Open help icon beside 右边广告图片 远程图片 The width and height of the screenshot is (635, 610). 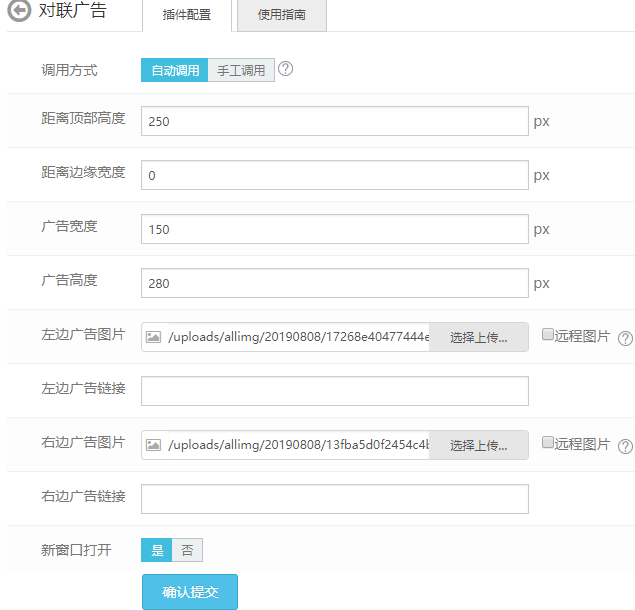pos(625,446)
